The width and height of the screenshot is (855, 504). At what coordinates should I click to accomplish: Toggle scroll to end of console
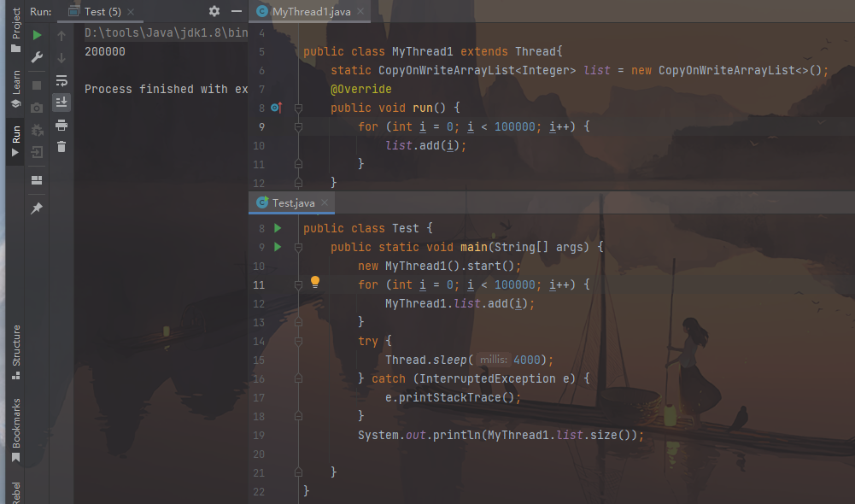pyautogui.click(x=61, y=103)
